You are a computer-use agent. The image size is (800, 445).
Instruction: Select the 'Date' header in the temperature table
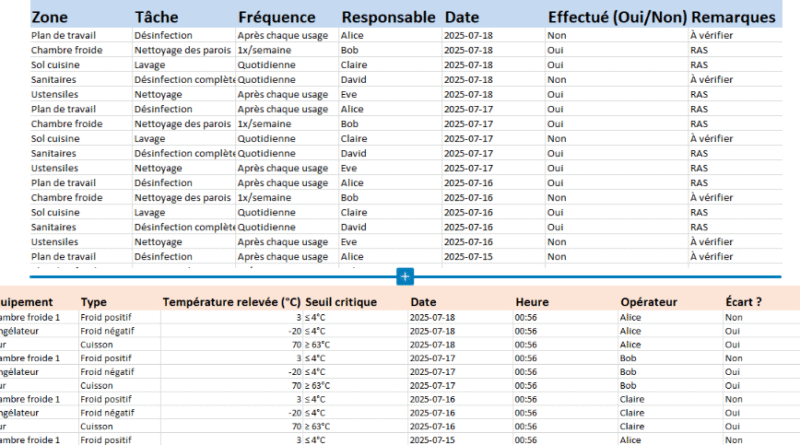pyautogui.click(x=423, y=302)
